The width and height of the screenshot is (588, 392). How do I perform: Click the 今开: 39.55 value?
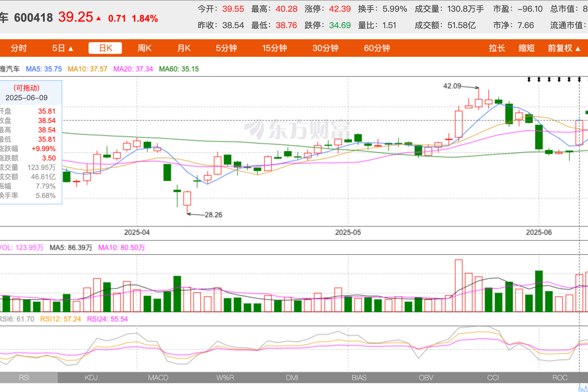coord(233,9)
